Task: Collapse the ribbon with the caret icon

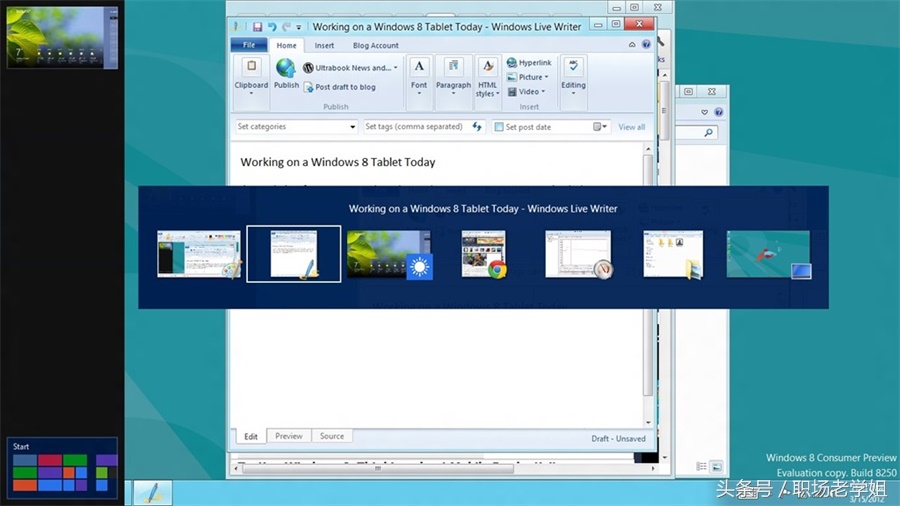Action: pyautogui.click(x=632, y=45)
